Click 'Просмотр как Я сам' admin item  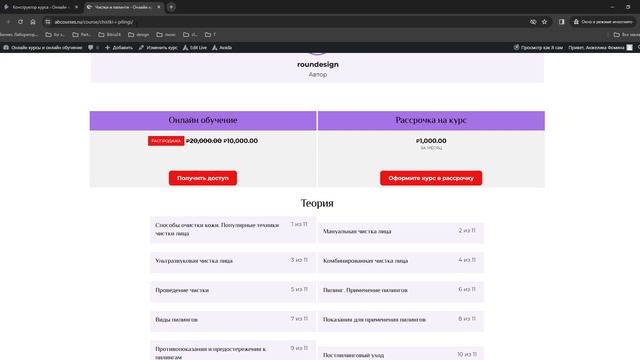[x=538, y=48]
